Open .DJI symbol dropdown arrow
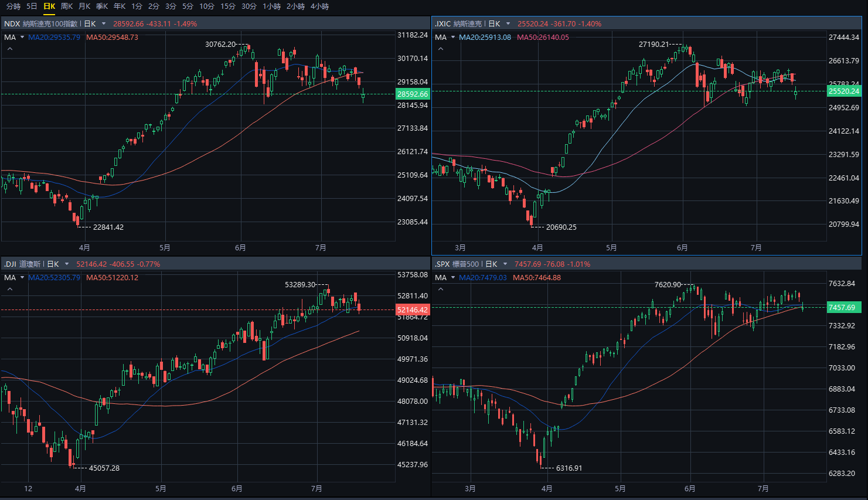 tap(67, 264)
